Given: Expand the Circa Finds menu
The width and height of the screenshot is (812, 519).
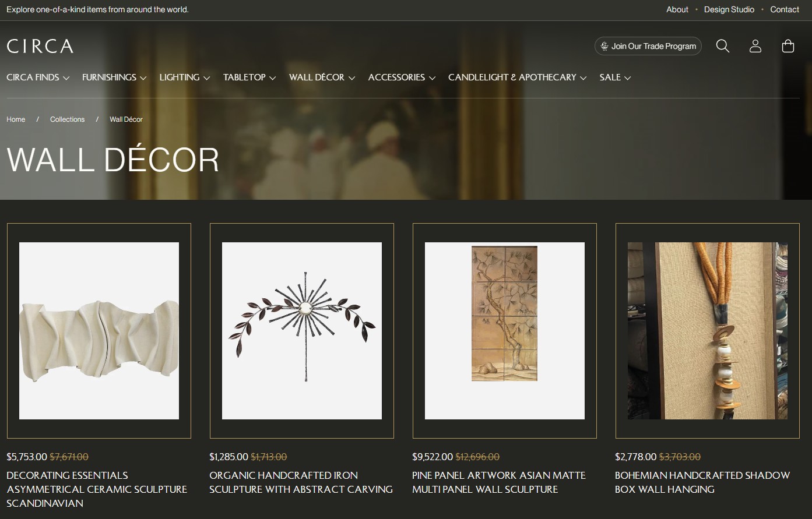Looking at the screenshot, I should 38,77.
